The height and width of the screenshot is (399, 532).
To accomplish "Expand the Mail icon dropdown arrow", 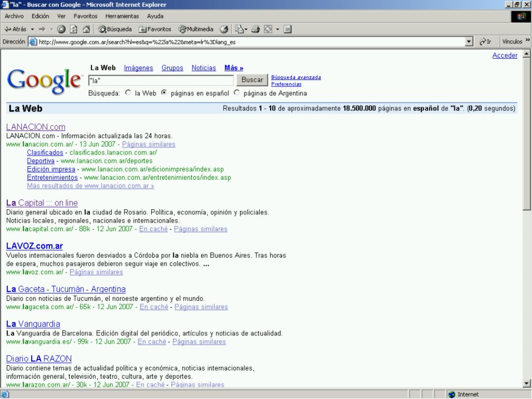I will [x=246, y=29].
